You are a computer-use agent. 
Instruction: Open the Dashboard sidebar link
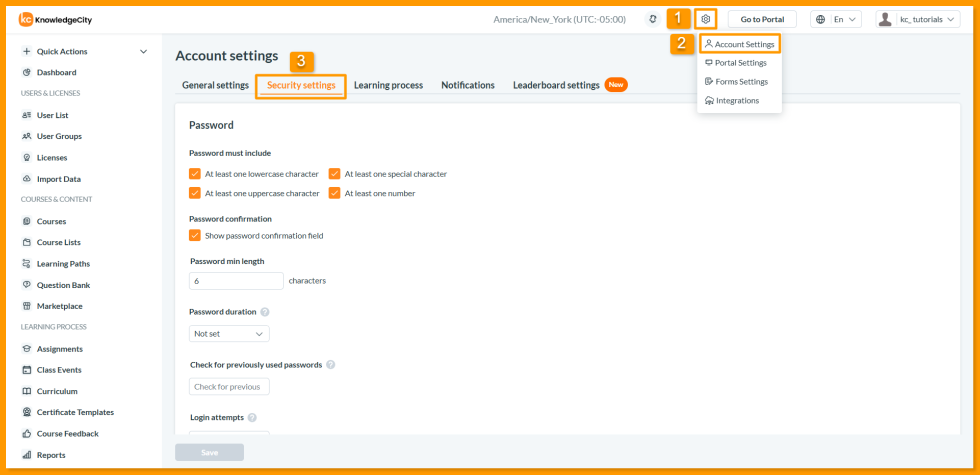coord(57,72)
